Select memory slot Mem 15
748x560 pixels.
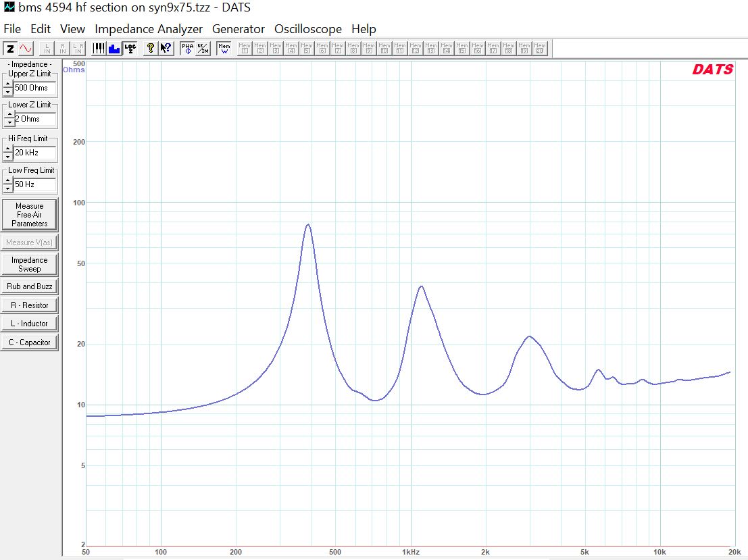462,49
